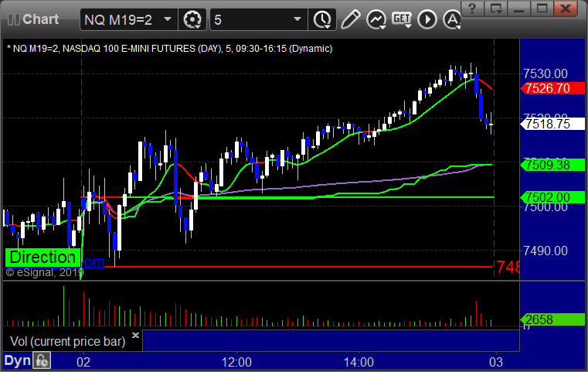Close the Vol (current price bar) study
The width and height of the screenshot is (588, 372).
pos(135,335)
